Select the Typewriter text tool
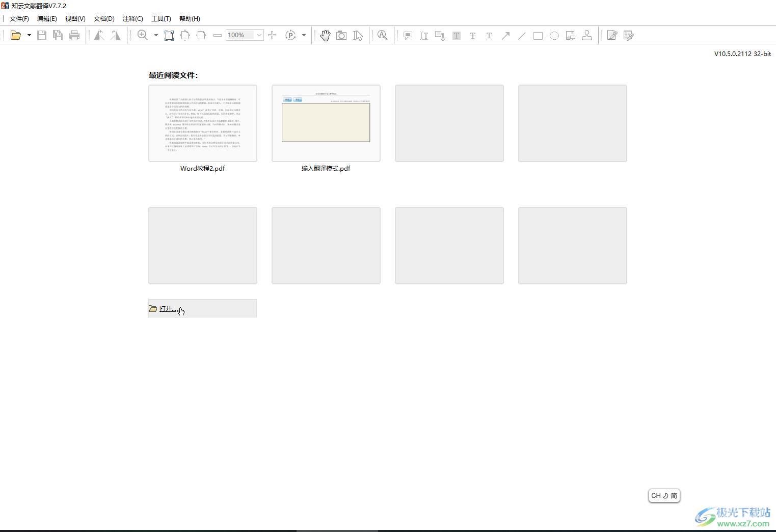The height and width of the screenshot is (532, 776). coord(424,35)
